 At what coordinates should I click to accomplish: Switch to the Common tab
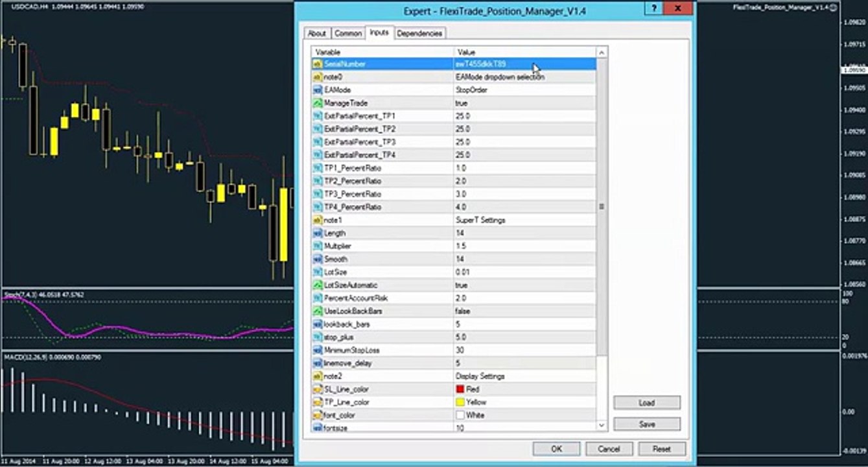(348, 33)
